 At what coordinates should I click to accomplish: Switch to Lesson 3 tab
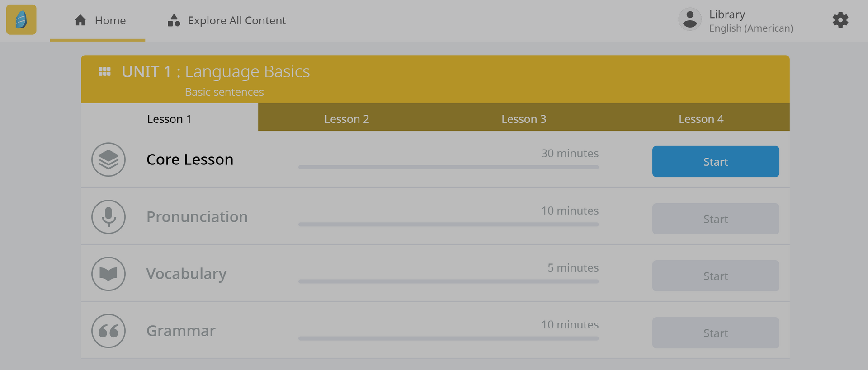click(x=524, y=119)
